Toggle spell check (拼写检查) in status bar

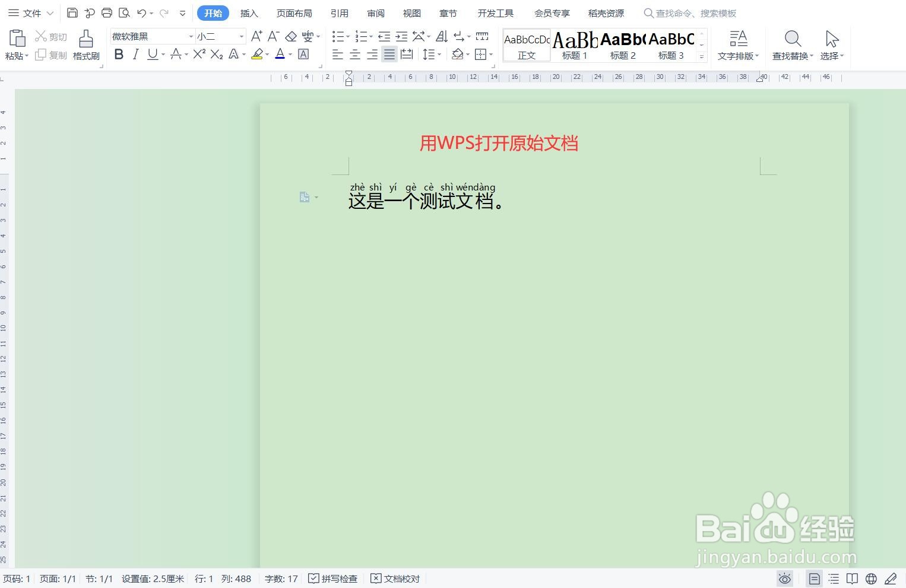click(x=333, y=579)
